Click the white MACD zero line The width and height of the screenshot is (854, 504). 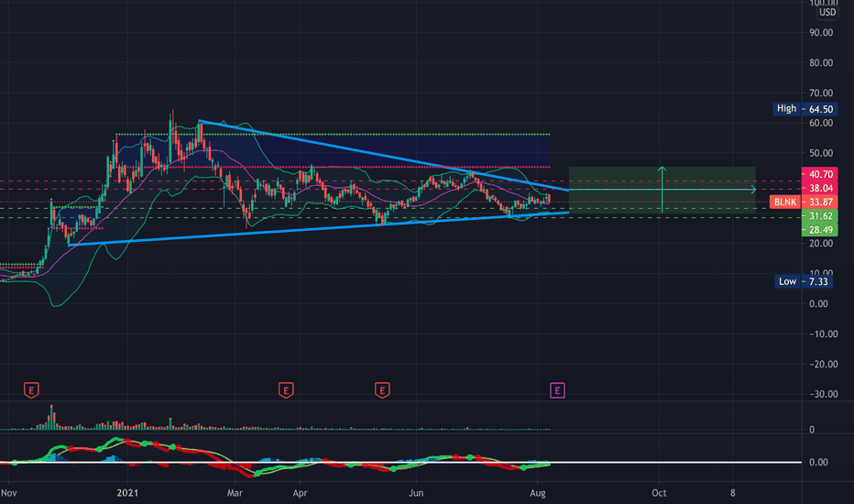pos(400,463)
